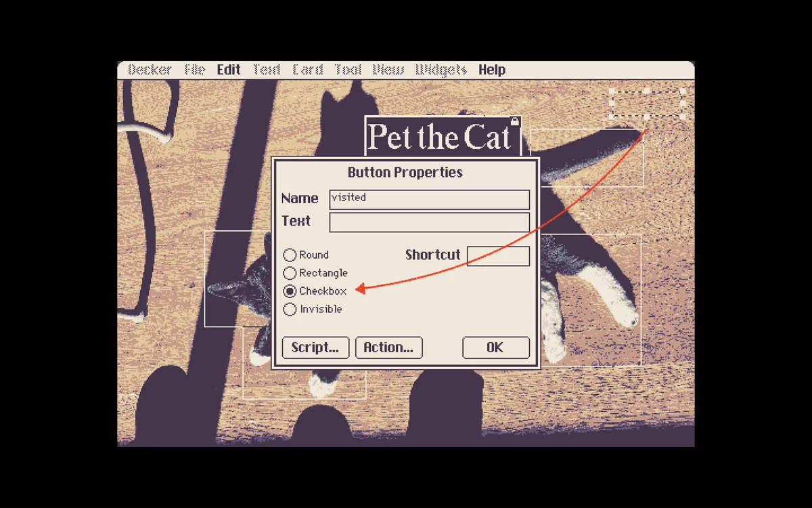Open the Script... editor button
The image size is (812, 508).
315,347
